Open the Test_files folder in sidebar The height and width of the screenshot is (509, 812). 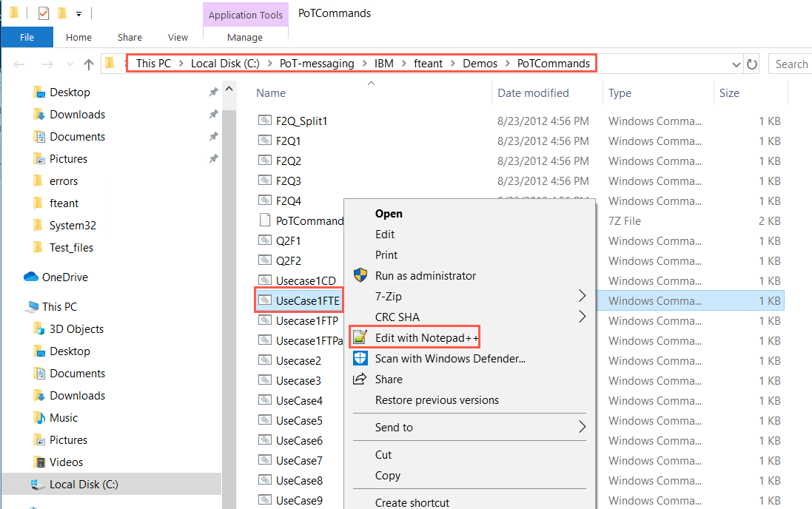coord(72,248)
